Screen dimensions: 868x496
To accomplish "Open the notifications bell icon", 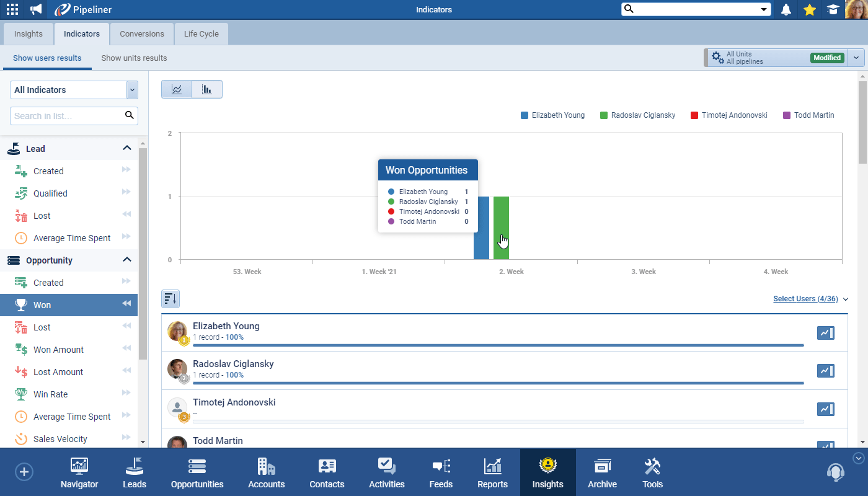I will (786, 9).
